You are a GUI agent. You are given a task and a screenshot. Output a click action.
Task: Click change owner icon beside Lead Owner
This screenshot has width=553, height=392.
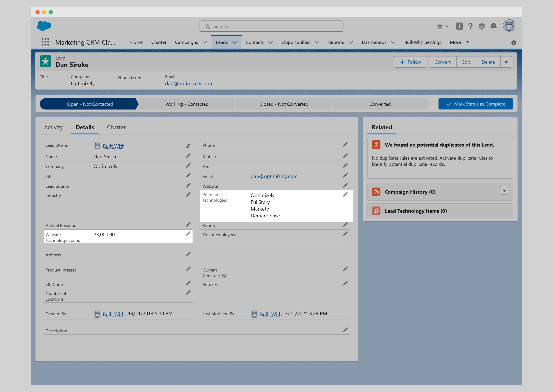click(188, 146)
